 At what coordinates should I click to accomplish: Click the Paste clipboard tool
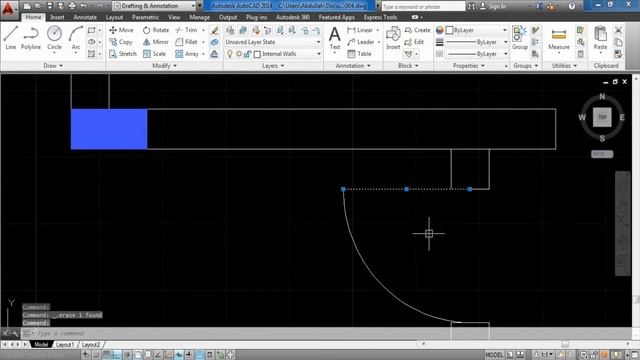600,38
